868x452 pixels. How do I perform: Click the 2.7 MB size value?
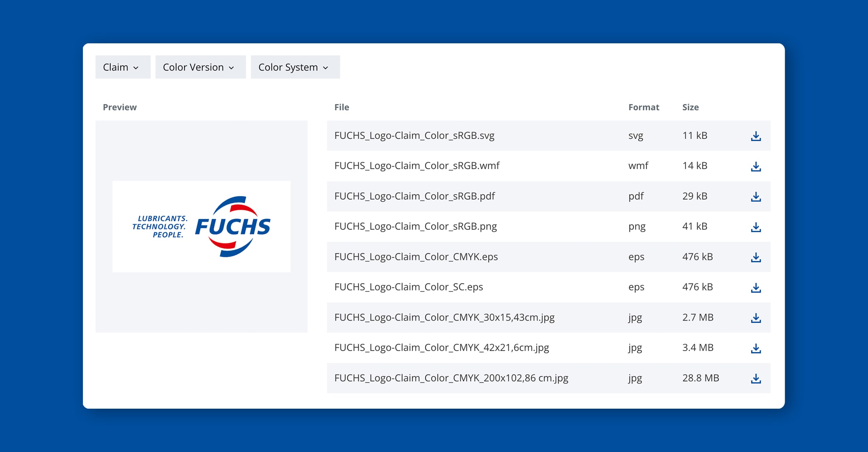[698, 318]
